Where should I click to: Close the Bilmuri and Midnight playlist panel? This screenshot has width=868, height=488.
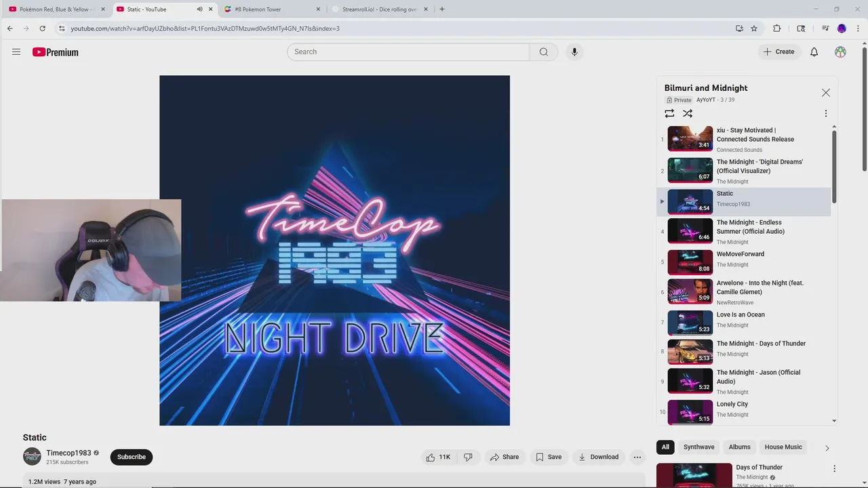[x=825, y=92]
